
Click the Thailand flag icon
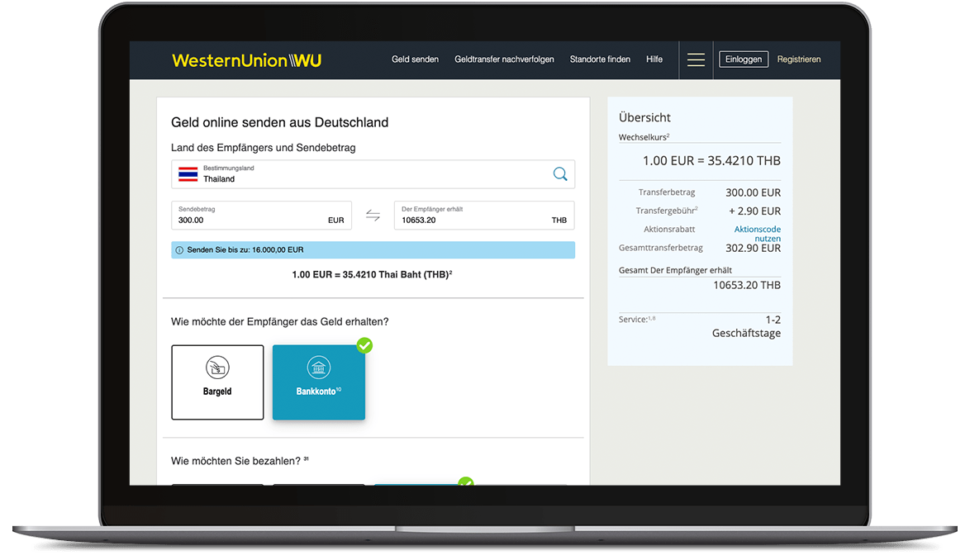188,174
